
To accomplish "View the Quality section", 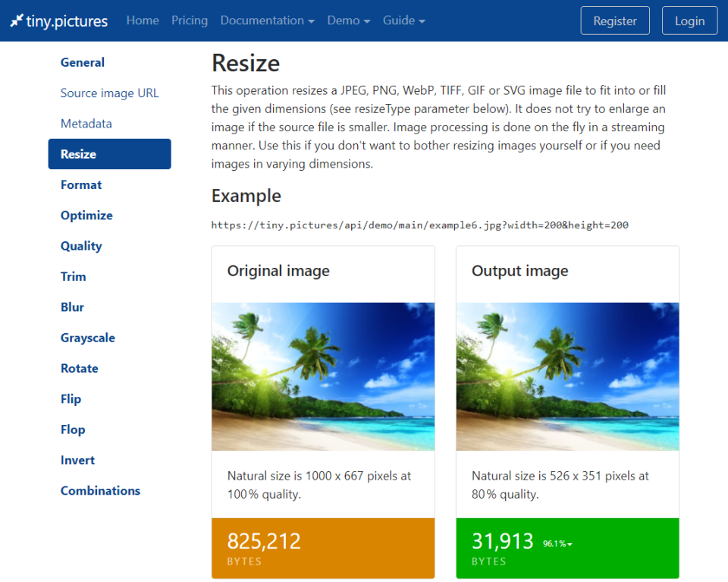I will click(81, 246).
